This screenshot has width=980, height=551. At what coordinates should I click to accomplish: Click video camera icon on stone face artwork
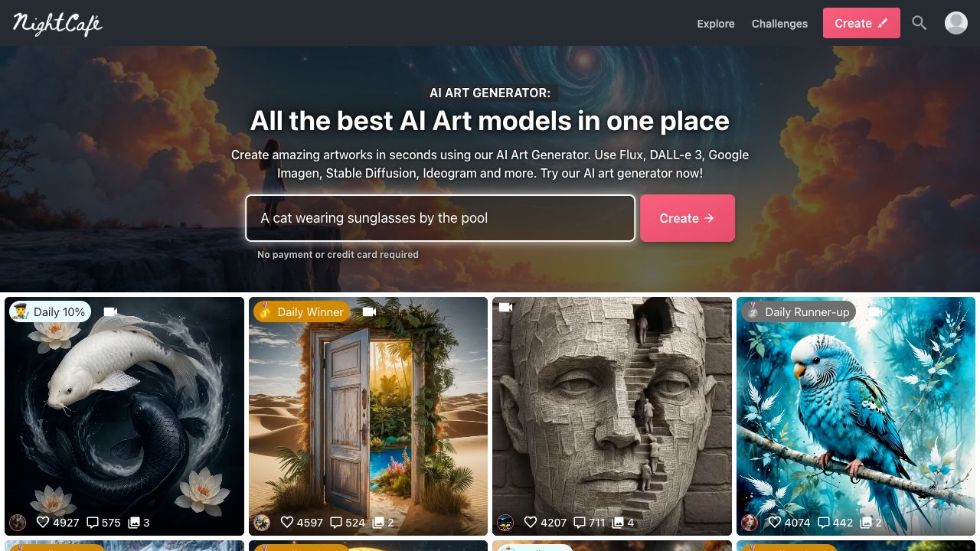click(x=505, y=307)
